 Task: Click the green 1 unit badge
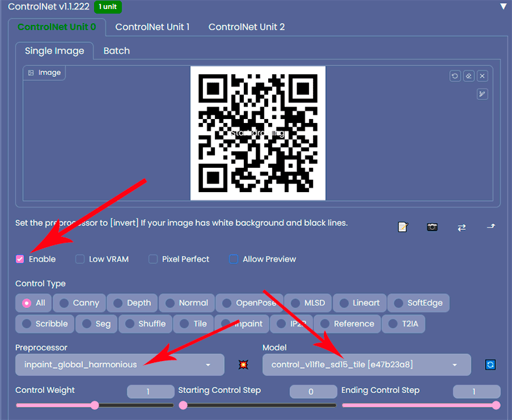click(108, 6)
